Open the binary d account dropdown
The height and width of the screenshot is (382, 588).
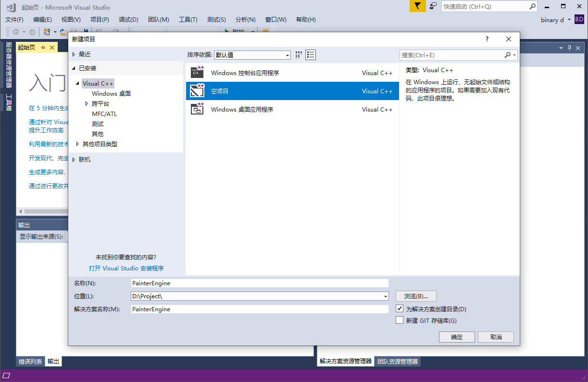pyautogui.click(x=569, y=20)
